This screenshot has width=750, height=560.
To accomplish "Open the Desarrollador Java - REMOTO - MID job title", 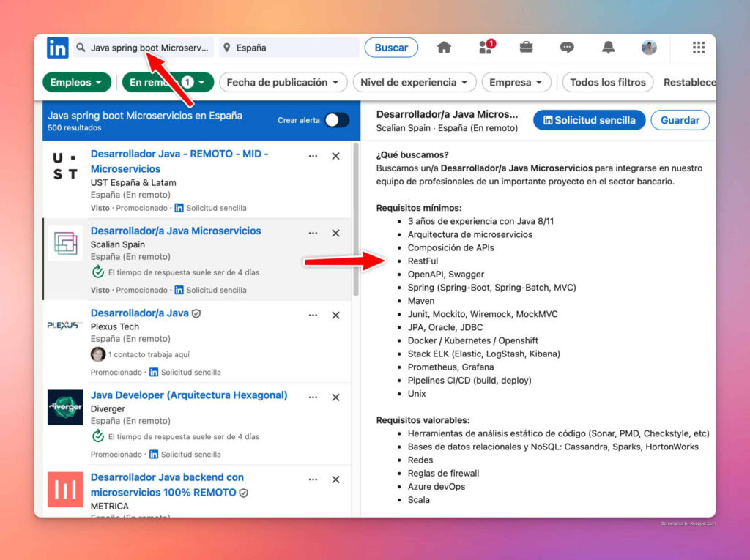I will pyautogui.click(x=179, y=161).
